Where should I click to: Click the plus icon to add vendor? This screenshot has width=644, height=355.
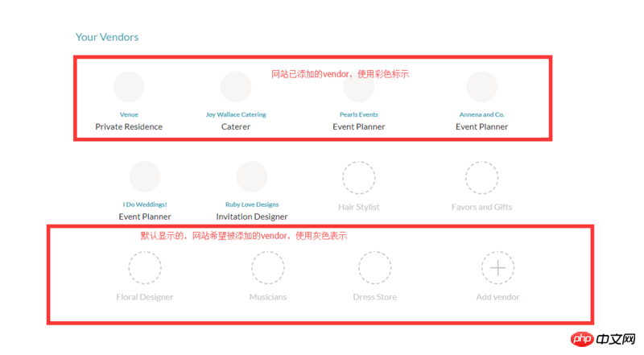(497, 267)
